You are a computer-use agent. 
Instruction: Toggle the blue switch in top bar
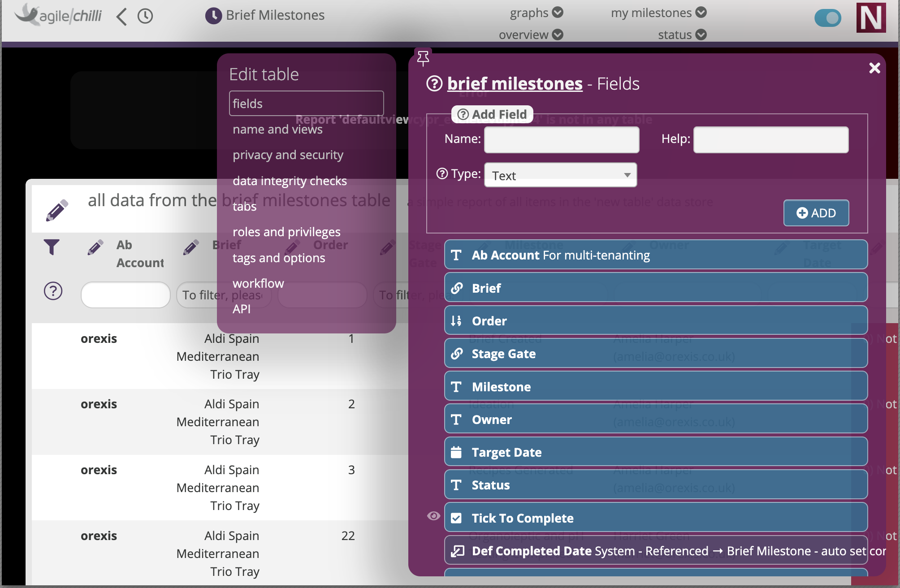827,18
